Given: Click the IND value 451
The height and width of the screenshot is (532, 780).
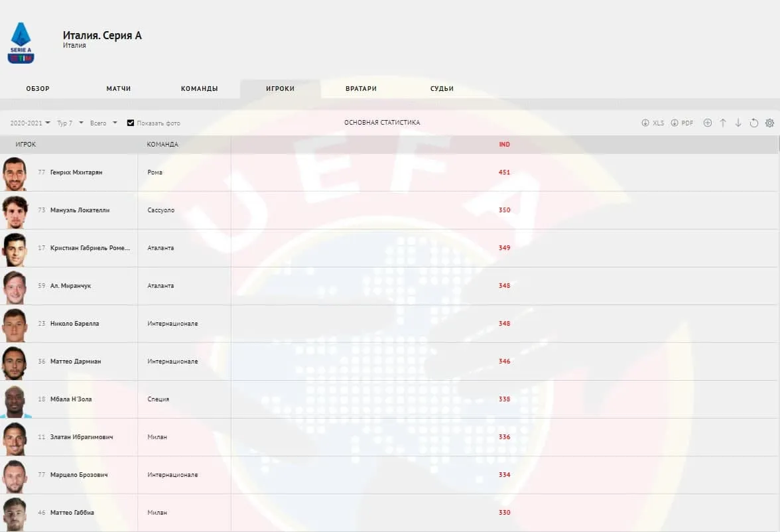Looking at the screenshot, I should point(504,172).
